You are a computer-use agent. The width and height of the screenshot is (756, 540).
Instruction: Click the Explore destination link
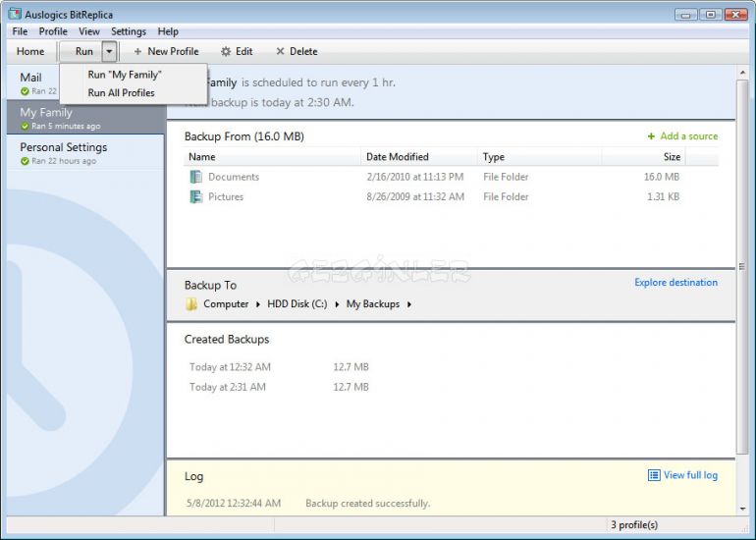click(x=675, y=283)
